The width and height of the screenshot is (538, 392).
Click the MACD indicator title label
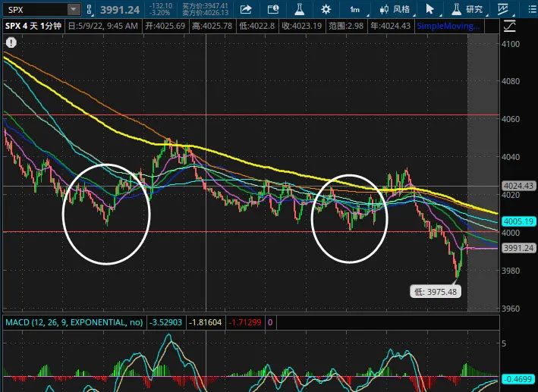click(75, 323)
